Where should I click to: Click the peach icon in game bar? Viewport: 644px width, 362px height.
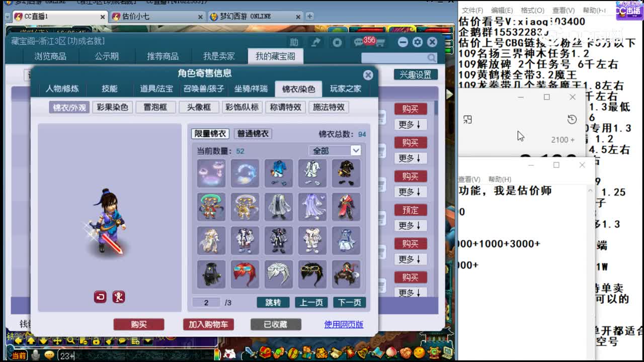coord(391,352)
